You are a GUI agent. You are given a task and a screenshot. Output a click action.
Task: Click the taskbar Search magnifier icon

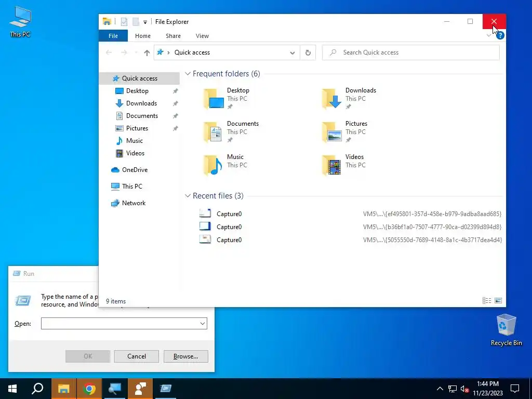click(x=37, y=389)
